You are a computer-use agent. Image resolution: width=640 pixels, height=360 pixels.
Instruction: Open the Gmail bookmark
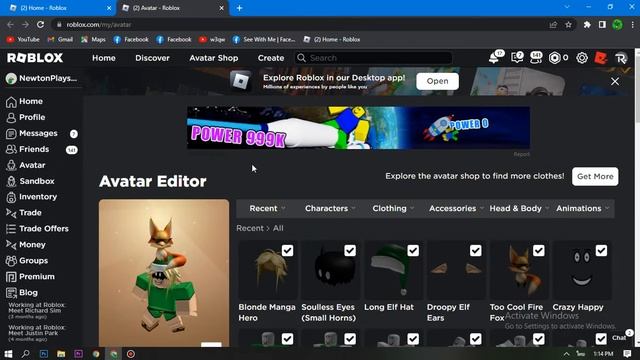tap(60, 40)
